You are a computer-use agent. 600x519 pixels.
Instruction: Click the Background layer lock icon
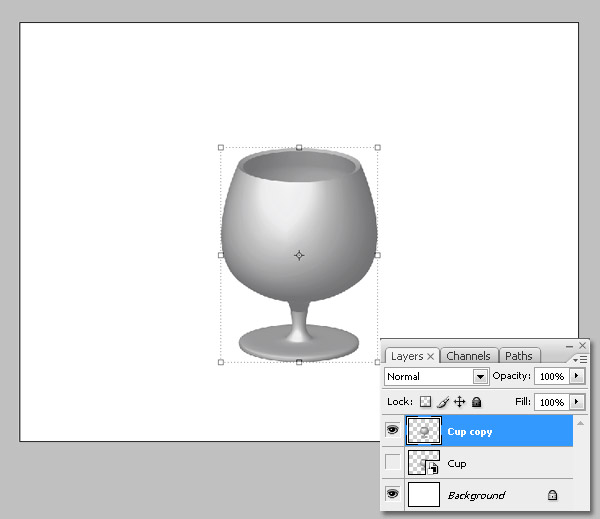tap(552, 495)
